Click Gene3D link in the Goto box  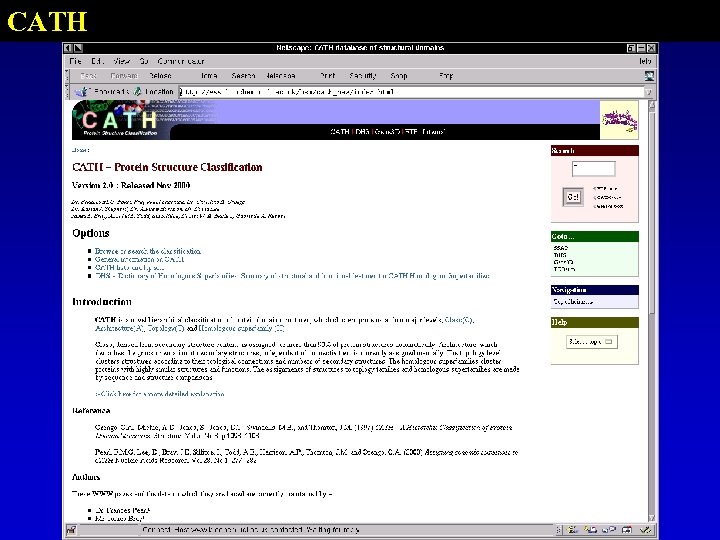coord(563,262)
